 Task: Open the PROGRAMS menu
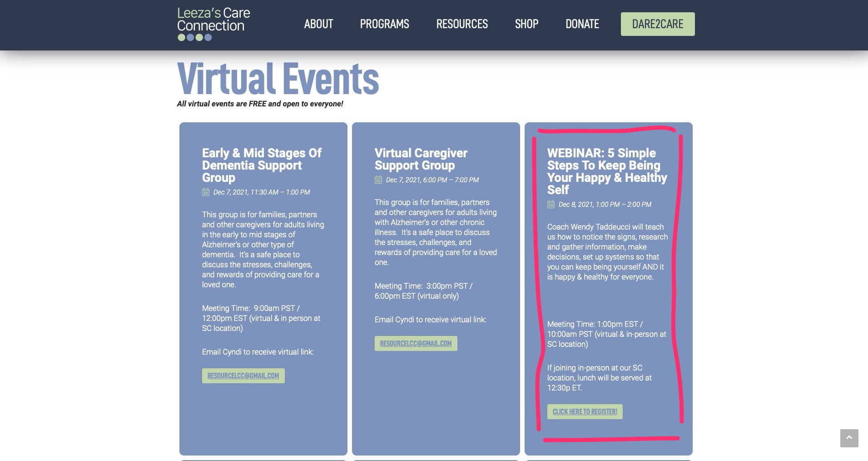[384, 24]
